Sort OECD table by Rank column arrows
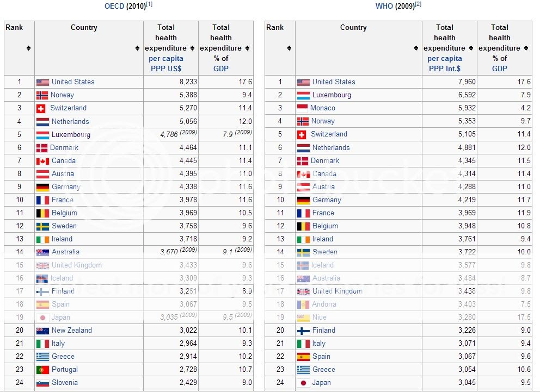This screenshot has height=392, width=540. coord(29,48)
